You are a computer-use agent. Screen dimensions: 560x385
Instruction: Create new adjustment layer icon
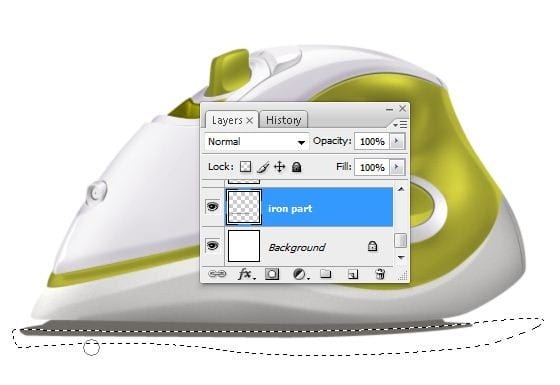[300, 274]
